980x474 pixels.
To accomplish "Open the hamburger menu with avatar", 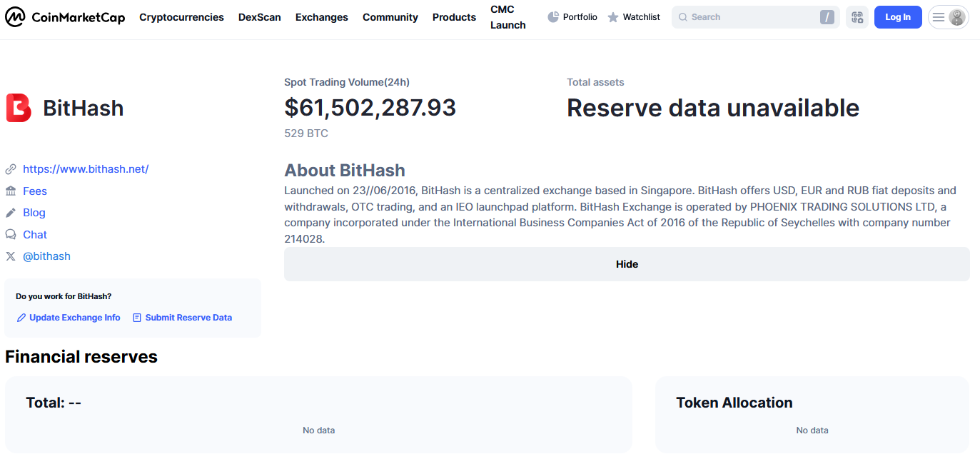I will coord(949,17).
